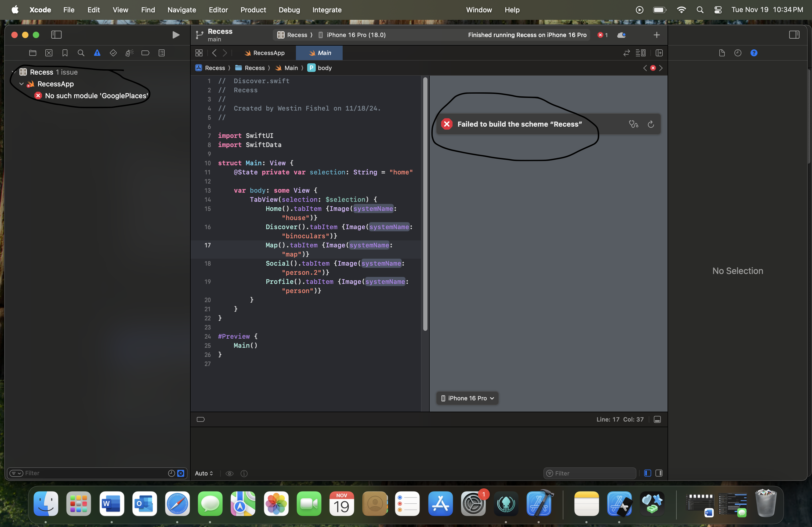Show the History inspector

738,53
